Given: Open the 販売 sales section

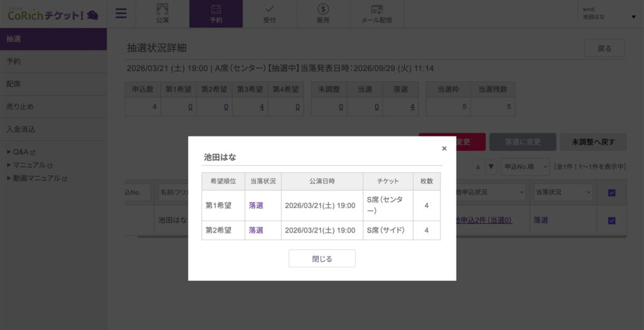Looking at the screenshot, I should point(323,13).
